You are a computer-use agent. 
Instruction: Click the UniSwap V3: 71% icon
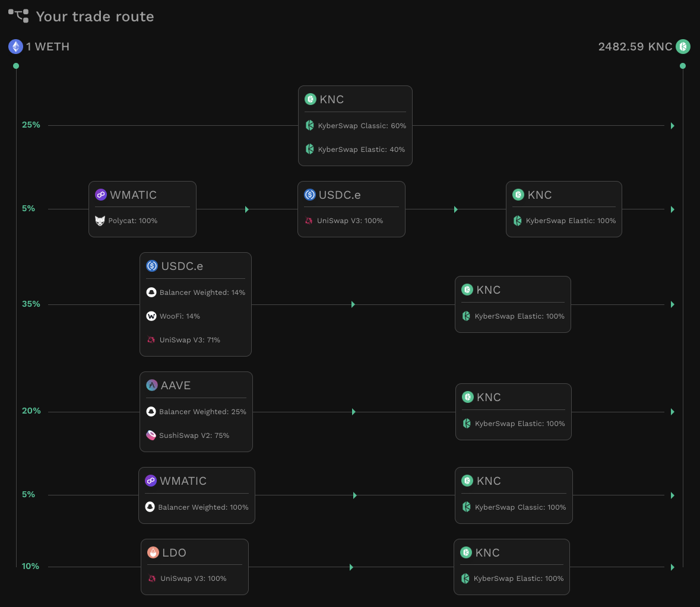(x=151, y=340)
